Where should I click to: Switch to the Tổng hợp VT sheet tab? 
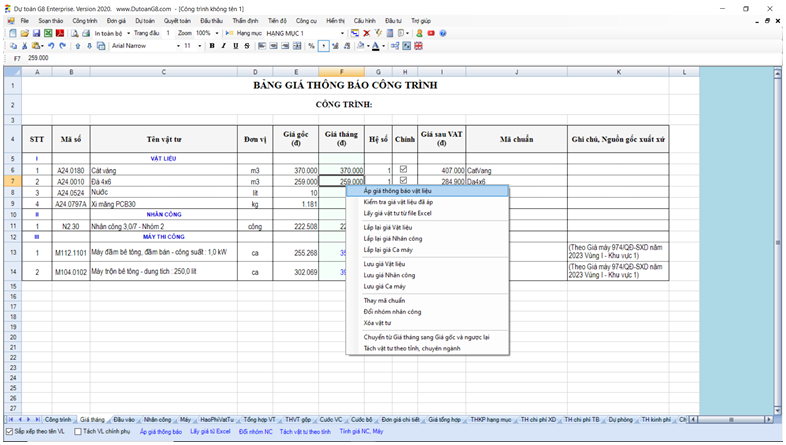pyautogui.click(x=259, y=419)
